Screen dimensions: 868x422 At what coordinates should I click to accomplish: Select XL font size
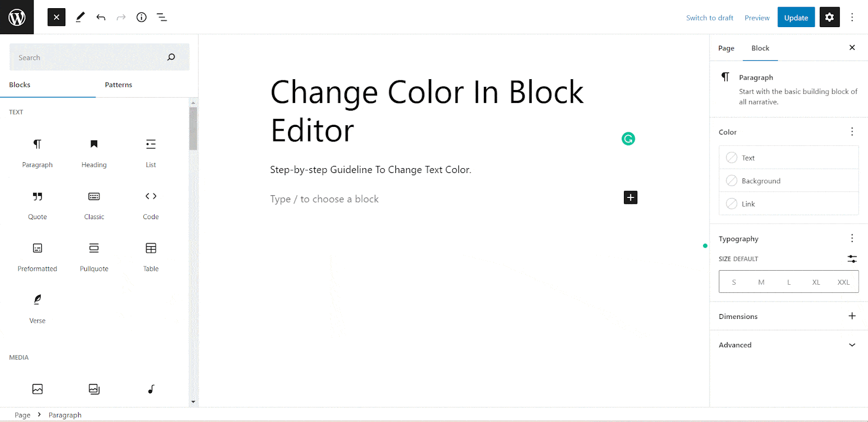click(x=816, y=282)
